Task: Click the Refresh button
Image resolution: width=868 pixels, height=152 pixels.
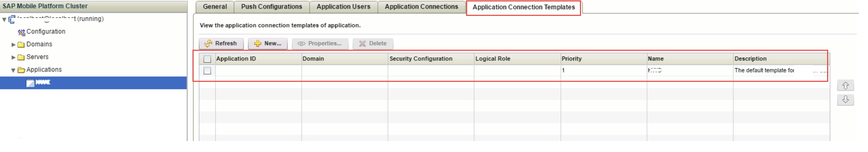Action: pos(221,44)
